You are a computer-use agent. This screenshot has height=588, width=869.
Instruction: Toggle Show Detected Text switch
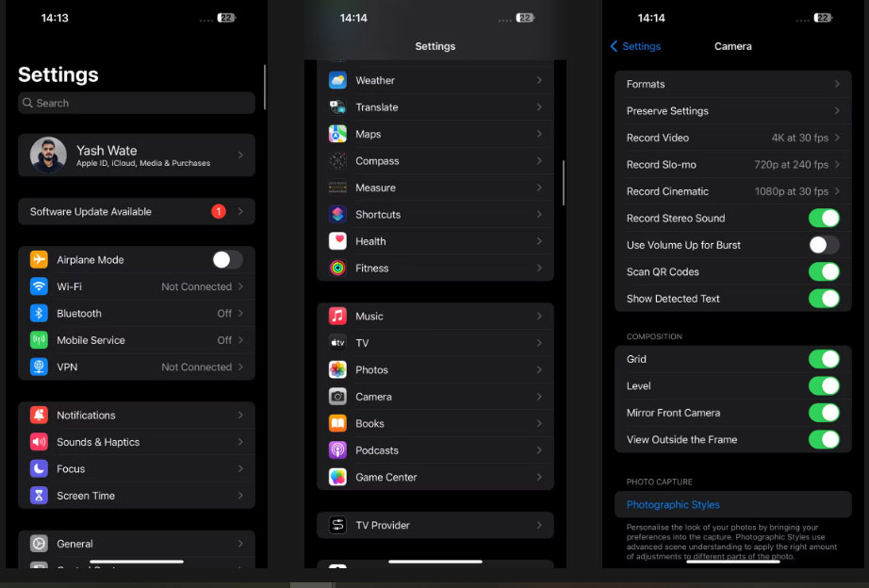click(824, 298)
